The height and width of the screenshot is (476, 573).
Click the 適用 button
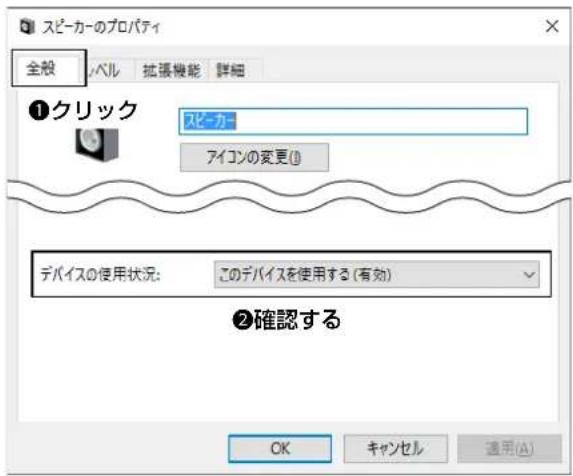tap(509, 448)
